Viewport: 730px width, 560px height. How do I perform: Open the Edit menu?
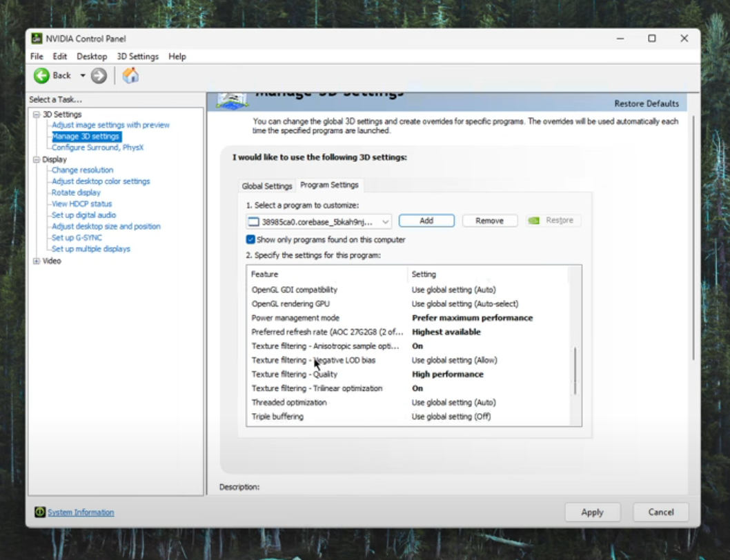coord(59,57)
